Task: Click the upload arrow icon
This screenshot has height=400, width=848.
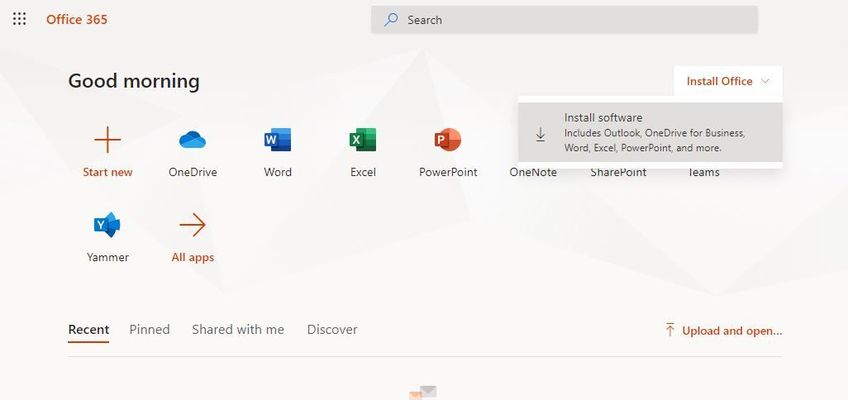Action: coord(670,330)
